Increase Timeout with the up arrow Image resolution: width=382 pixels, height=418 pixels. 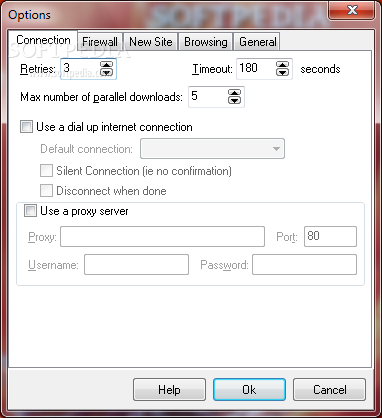click(x=282, y=65)
